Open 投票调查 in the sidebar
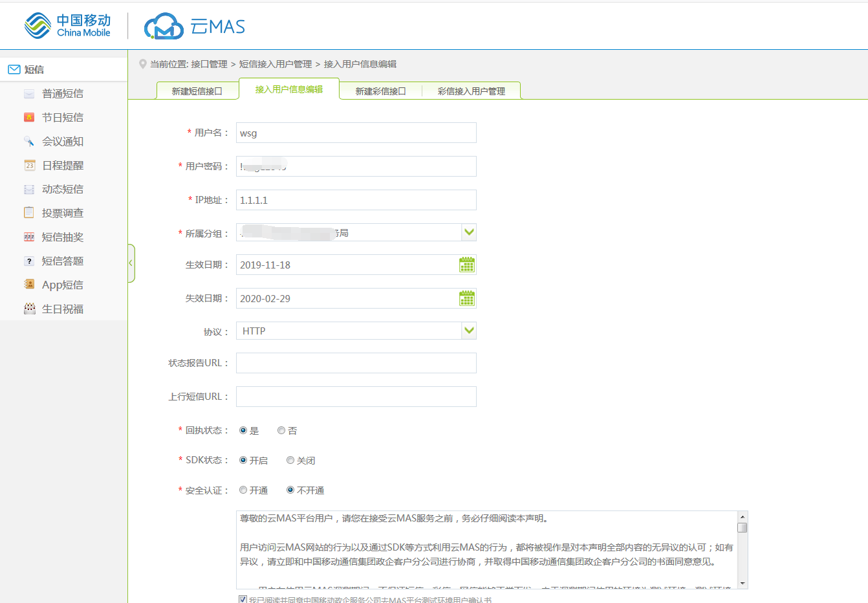Viewport: 868px width, 603px height. point(63,214)
